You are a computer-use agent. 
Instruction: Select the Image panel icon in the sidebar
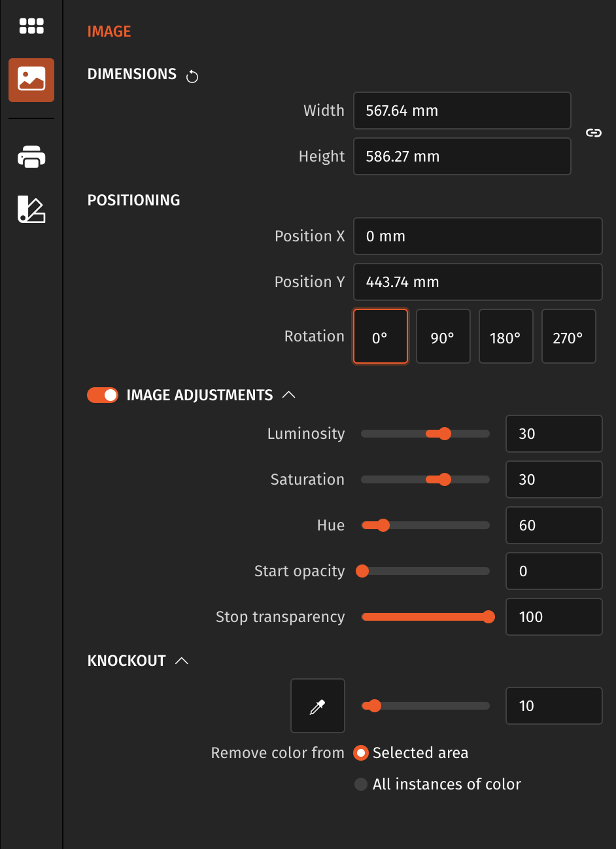[31, 80]
